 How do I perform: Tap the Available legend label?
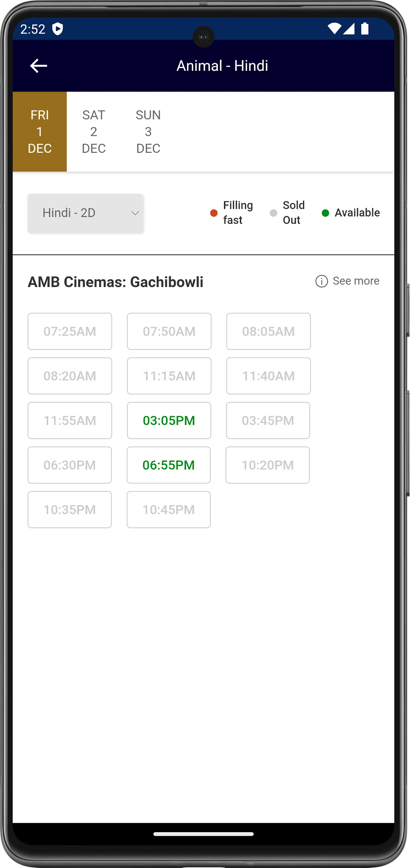(357, 213)
